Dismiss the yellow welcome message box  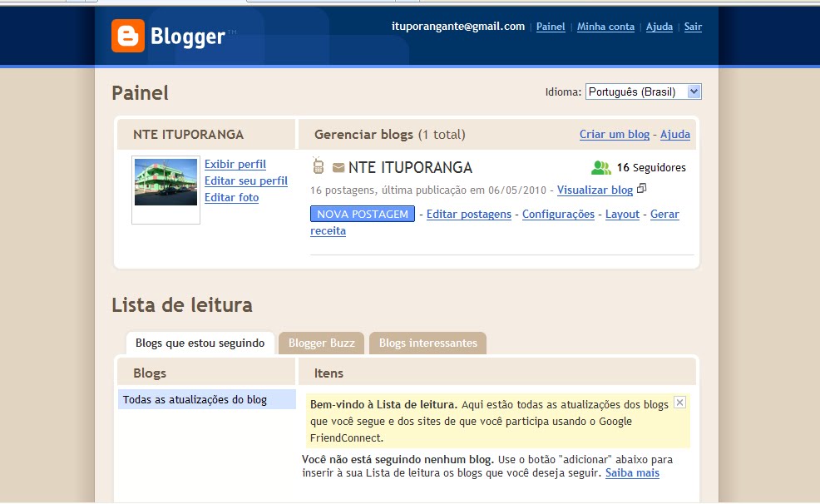tap(679, 403)
